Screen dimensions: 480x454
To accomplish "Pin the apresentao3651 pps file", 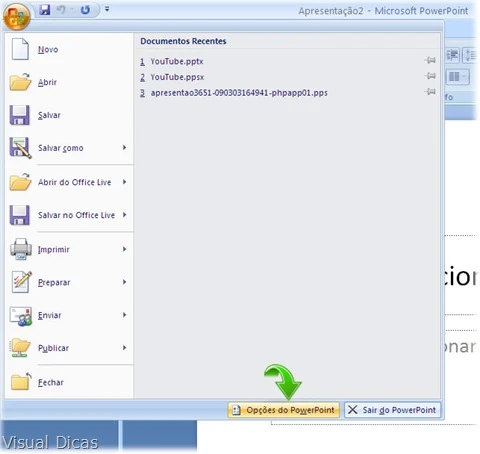I will (430, 91).
